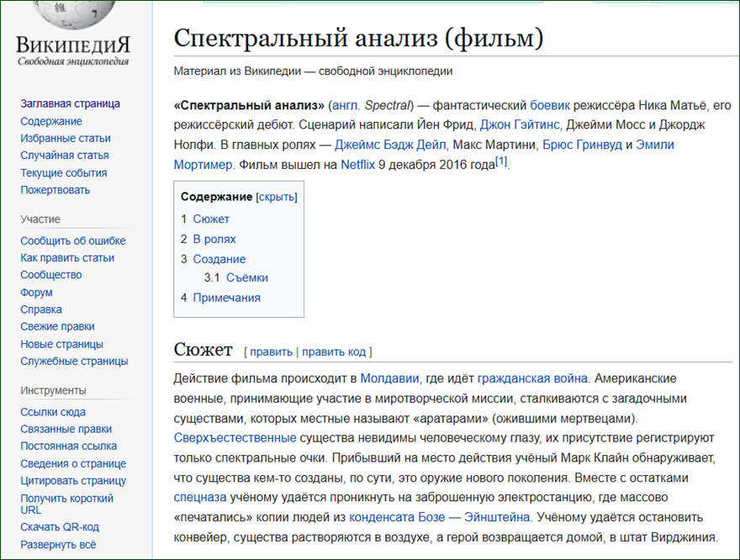Jump to Съёмки subsection in contents
The image size is (740, 560).
click(247, 277)
